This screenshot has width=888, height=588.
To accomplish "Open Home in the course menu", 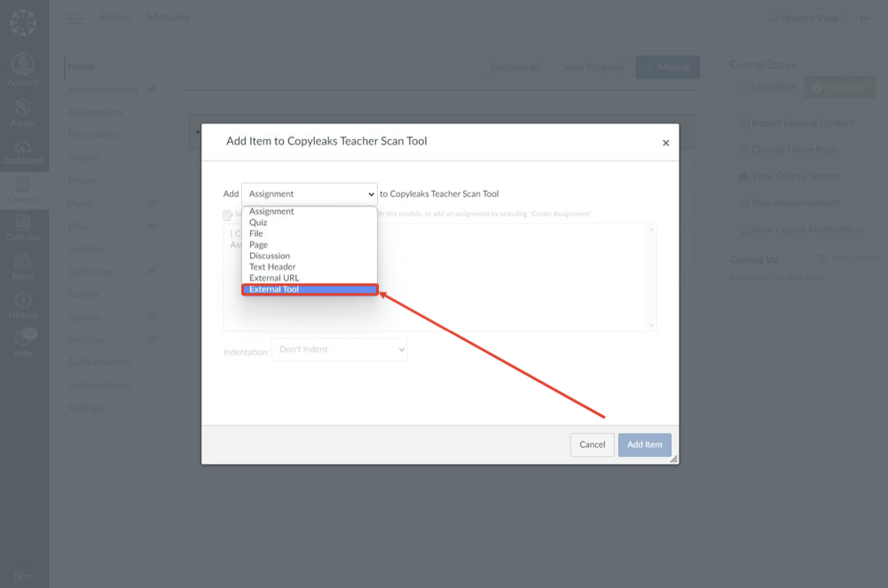I will pos(81,67).
